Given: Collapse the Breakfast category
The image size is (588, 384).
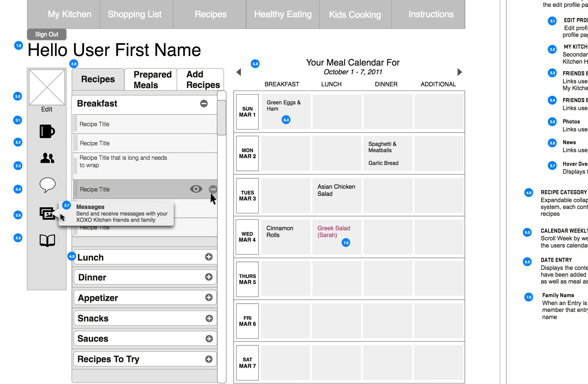Looking at the screenshot, I should coord(204,104).
